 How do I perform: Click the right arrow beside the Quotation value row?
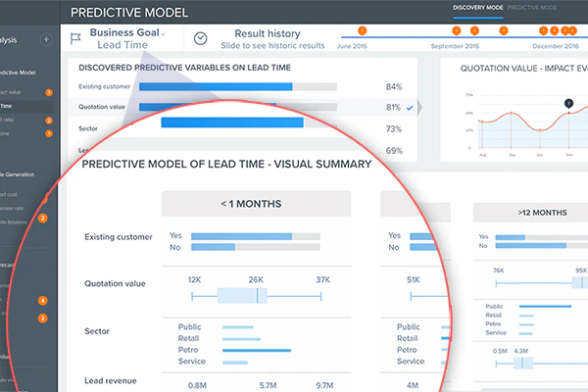pyautogui.click(x=419, y=108)
